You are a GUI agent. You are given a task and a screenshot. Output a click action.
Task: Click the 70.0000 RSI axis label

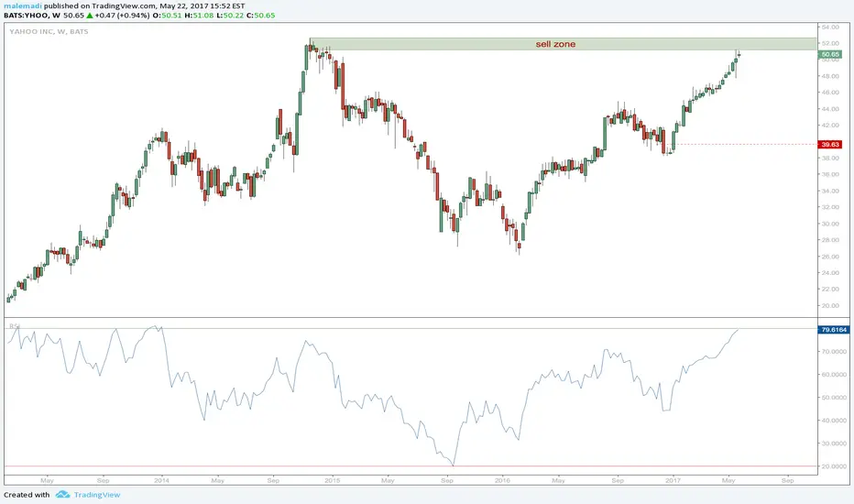point(834,352)
